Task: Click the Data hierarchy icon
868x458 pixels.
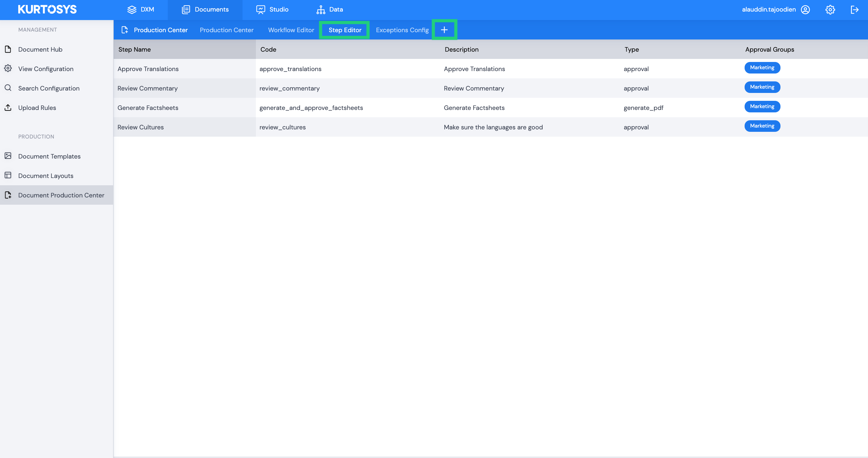Action: [x=321, y=9]
